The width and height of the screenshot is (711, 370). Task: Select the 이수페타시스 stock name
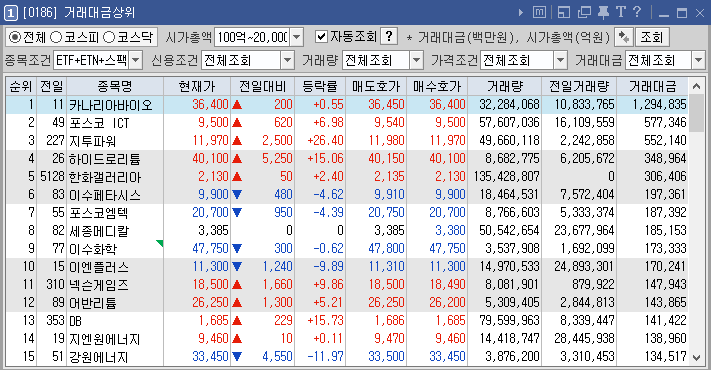pyautogui.click(x=105, y=195)
